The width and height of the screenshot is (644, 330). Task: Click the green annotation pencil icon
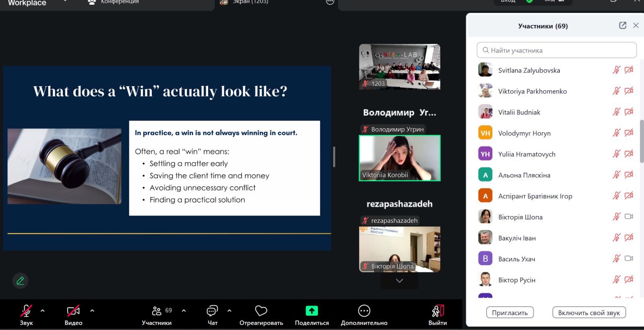point(20,280)
